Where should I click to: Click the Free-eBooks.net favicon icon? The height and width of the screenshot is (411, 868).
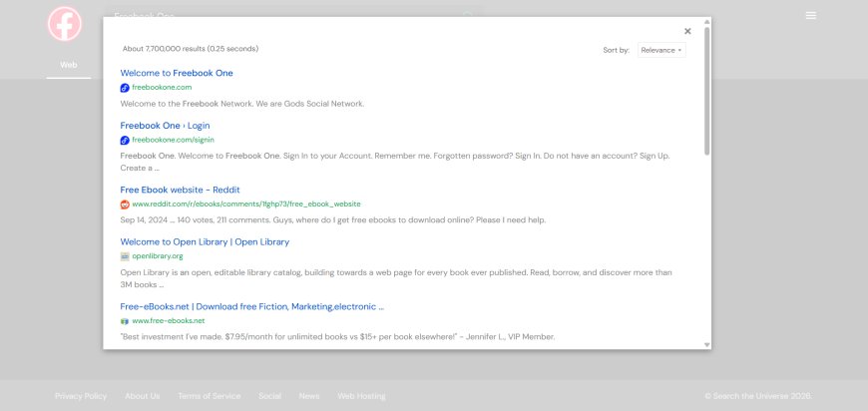coord(125,321)
